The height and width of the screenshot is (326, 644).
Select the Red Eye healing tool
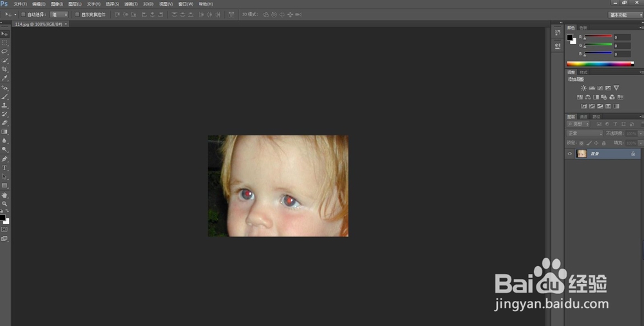(x=5, y=88)
